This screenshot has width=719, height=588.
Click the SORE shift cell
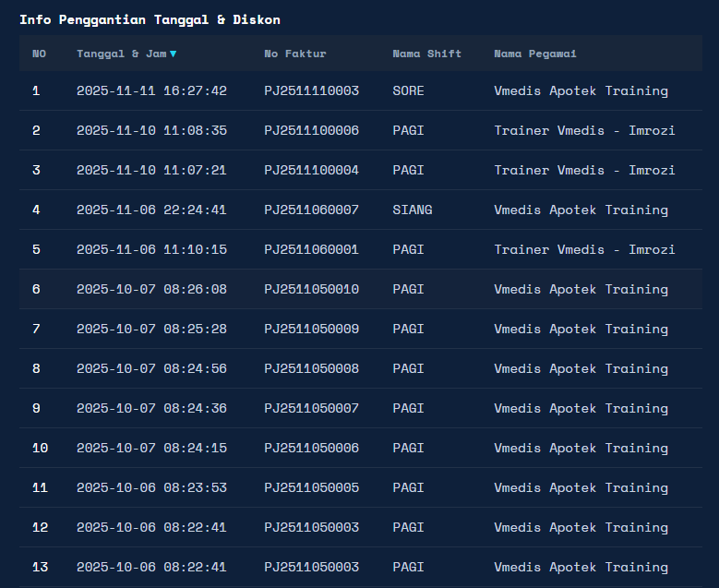[408, 90]
